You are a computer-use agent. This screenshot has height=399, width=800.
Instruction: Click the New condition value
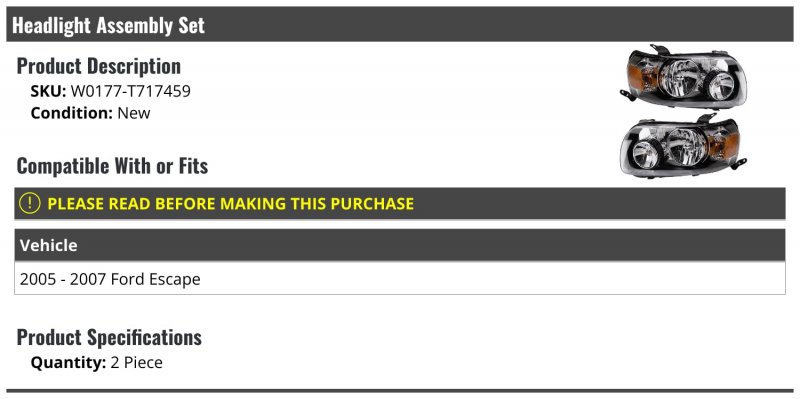point(134,113)
